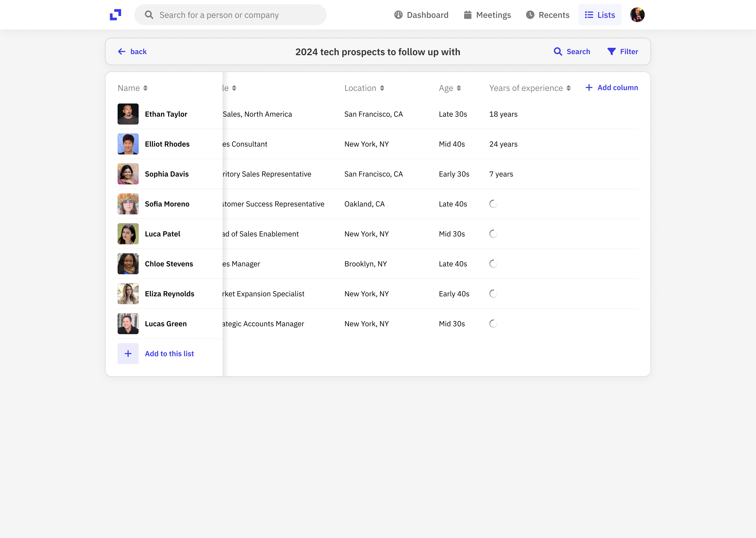Open Recents from the navigation
The height and width of the screenshot is (538, 756).
tap(548, 15)
